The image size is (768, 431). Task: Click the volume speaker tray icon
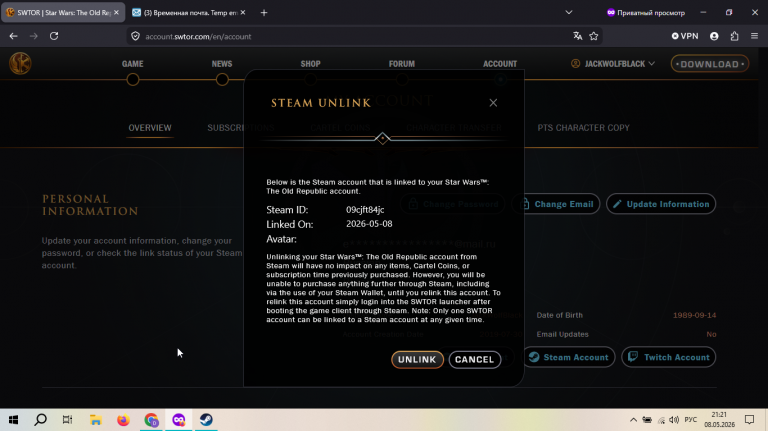pos(674,420)
